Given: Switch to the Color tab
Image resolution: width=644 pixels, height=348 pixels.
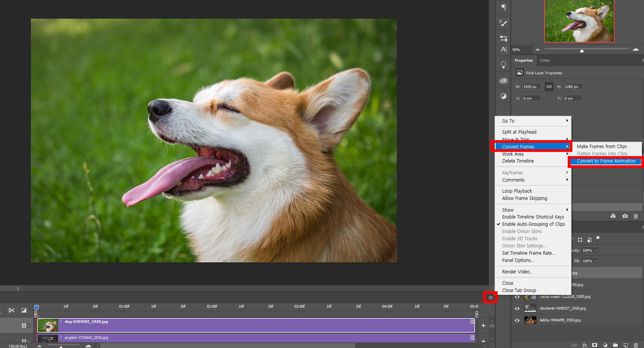Looking at the screenshot, I should [545, 61].
